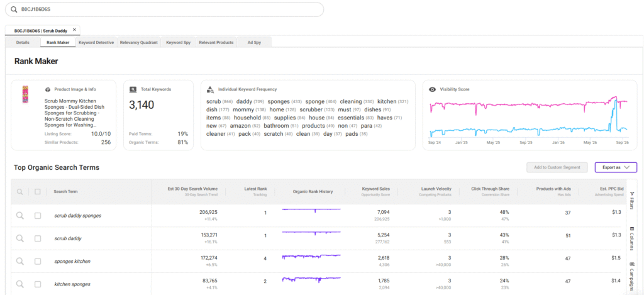Switch to the Relevancy Quadrant tab
This screenshot has height=295, width=644.
click(x=139, y=42)
